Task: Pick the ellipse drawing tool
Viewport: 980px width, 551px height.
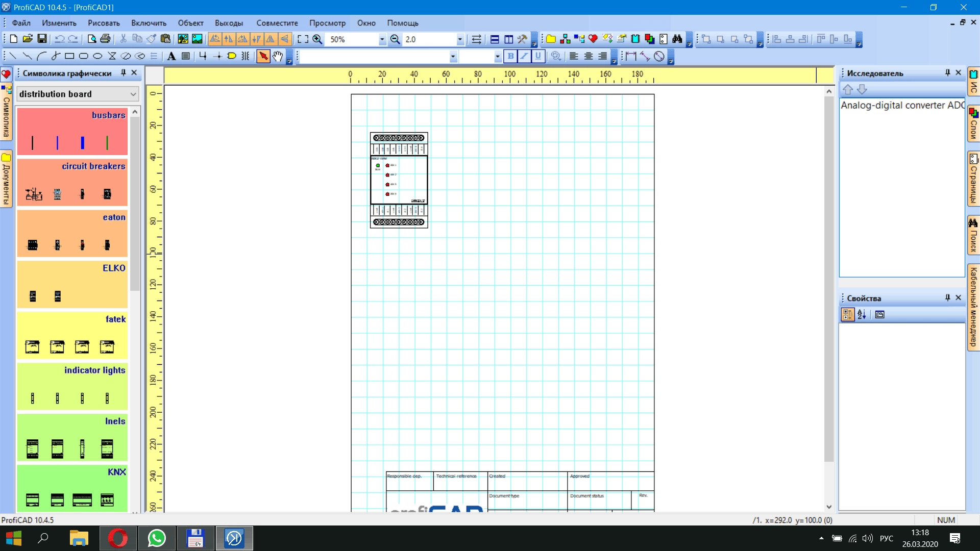Action: pyautogui.click(x=98, y=56)
